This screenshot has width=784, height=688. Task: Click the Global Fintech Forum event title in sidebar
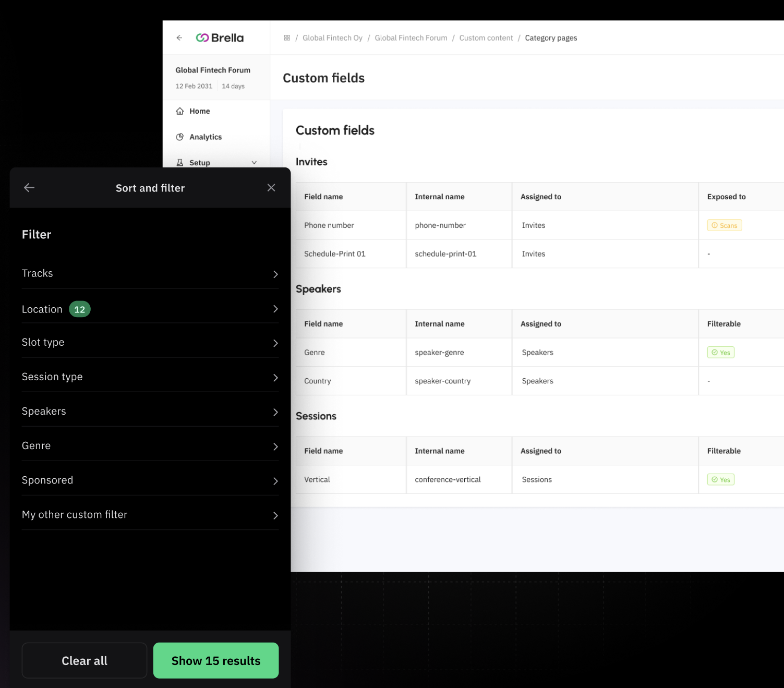click(x=213, y=70)
